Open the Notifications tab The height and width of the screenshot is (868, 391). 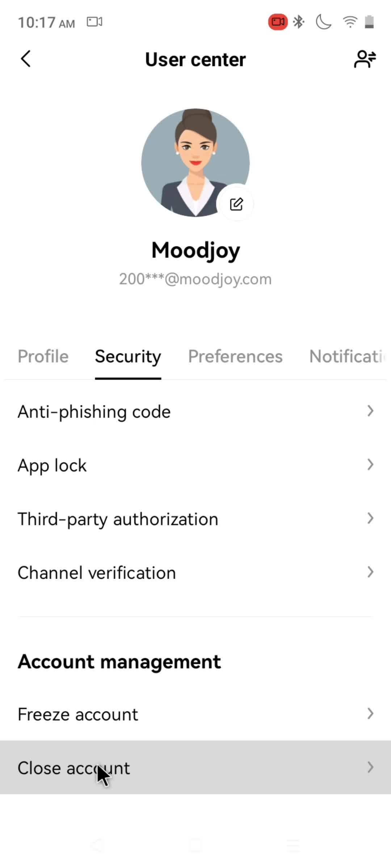click(x=348, y=356)
